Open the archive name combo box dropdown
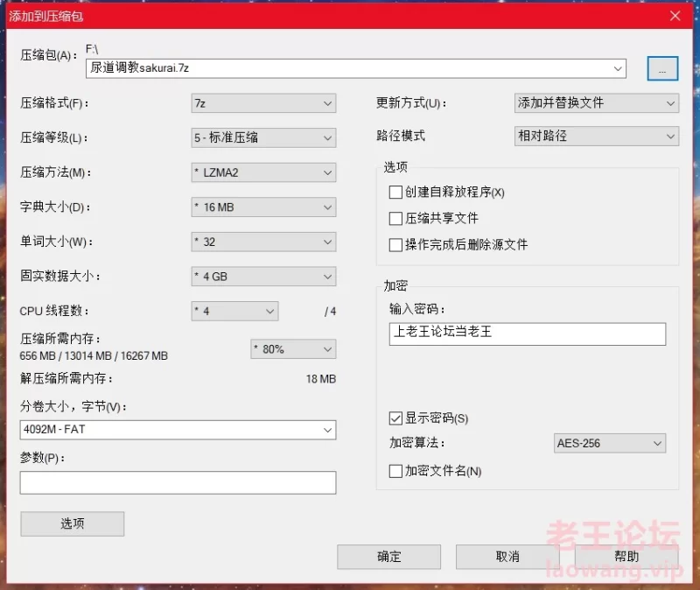The image size is (700, 590). click(x=618, y=68)
